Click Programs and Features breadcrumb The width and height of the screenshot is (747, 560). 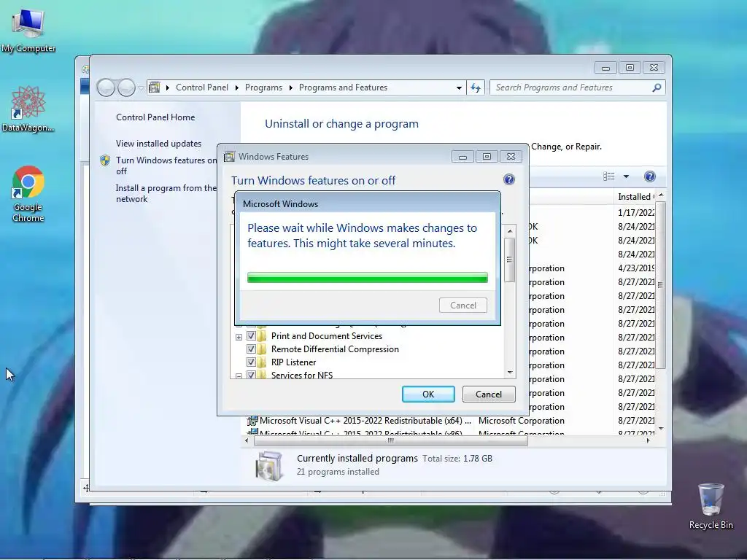pyautogui.click(x=343, y=87)
